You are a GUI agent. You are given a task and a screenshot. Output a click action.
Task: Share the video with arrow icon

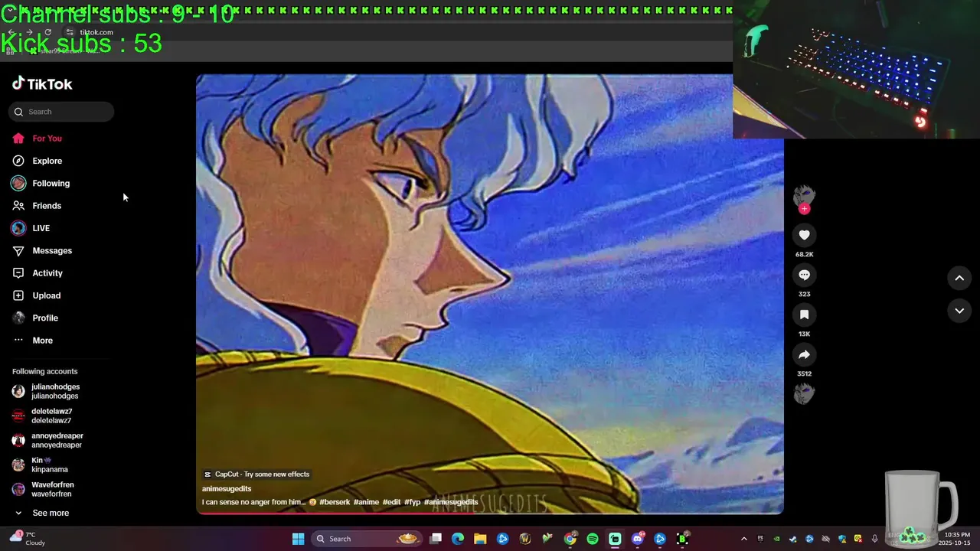(x=804, y=354)
